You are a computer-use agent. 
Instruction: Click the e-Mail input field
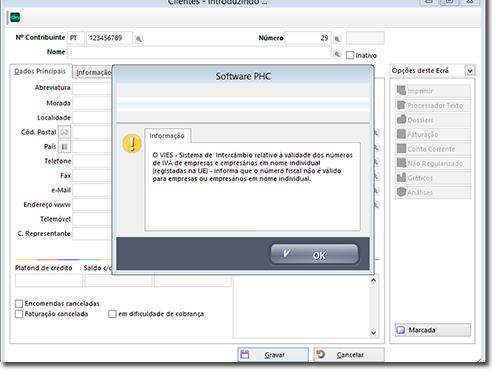pos(92,190)
